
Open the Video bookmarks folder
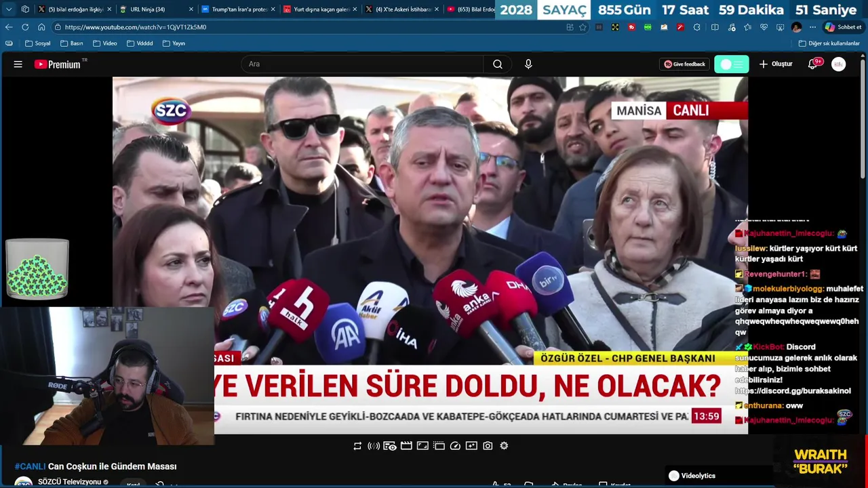(105, 43)
